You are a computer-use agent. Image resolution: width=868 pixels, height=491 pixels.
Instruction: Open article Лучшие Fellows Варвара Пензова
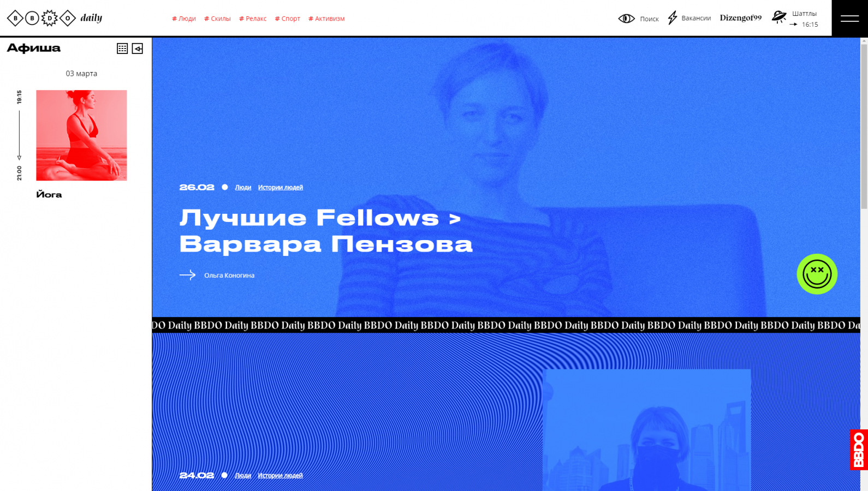click(x=326, y=231)
